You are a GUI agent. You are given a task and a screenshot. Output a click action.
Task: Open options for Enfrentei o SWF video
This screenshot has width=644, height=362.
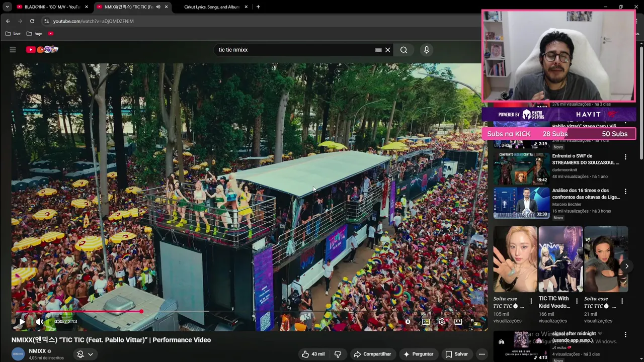click(x=625, y=157)
